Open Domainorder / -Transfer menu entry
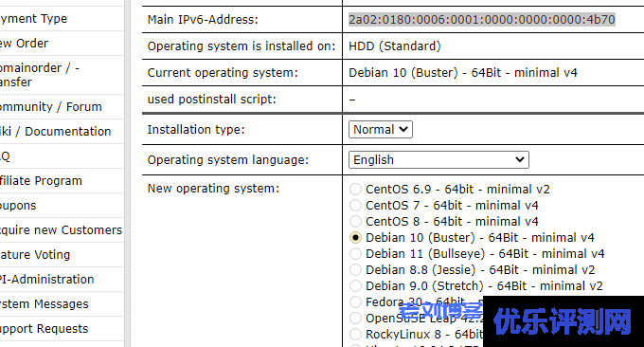Viewport: 644px width, 347px height. 40,75
